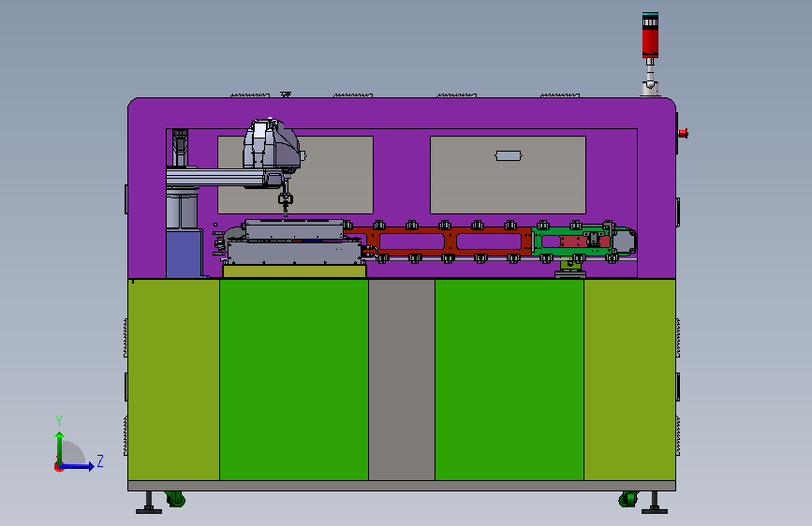The height and width of the screenshot is (526, 812).
Task: Click the blue Z axis arrow on the triad
Action: pos(78,466)
